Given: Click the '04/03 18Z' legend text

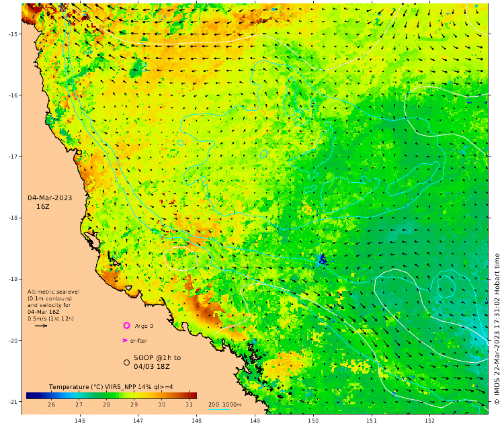Looking at the screenshot, I should tap(152, 366).
